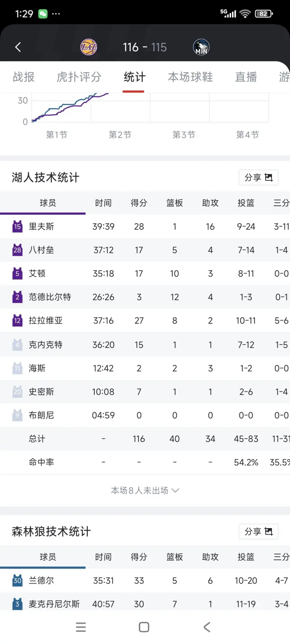Viewport: 290px width, 644px height.
Task: Tap the Android recent apps menu icon
Action: click(81, 627)
